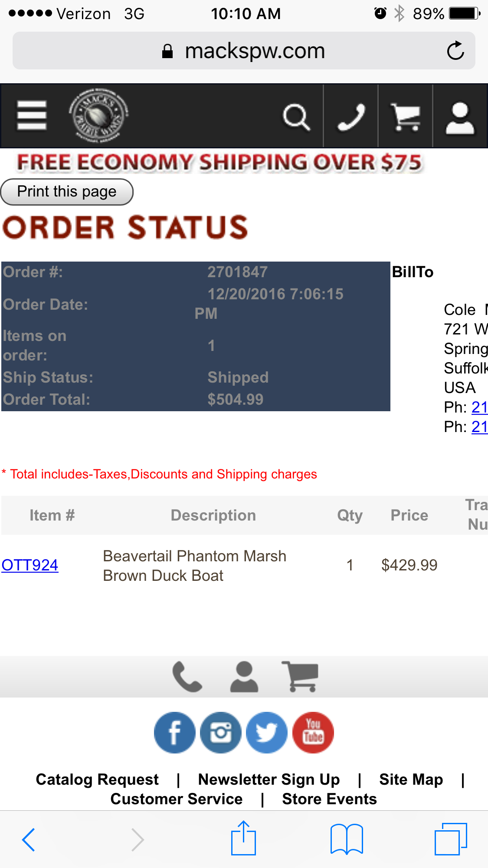Open YouTube channel icon
This screenshot has height=868, width=488.
coord(313,733)
